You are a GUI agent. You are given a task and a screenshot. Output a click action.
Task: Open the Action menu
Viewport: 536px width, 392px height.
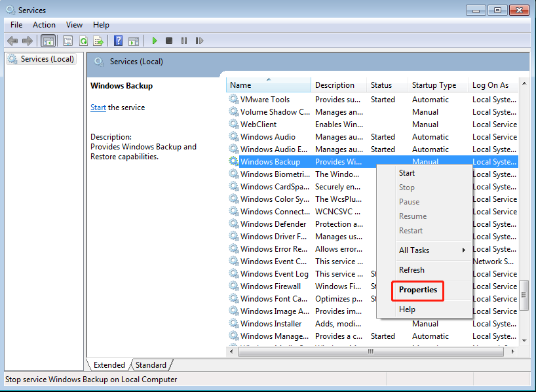tap(44, 25)
